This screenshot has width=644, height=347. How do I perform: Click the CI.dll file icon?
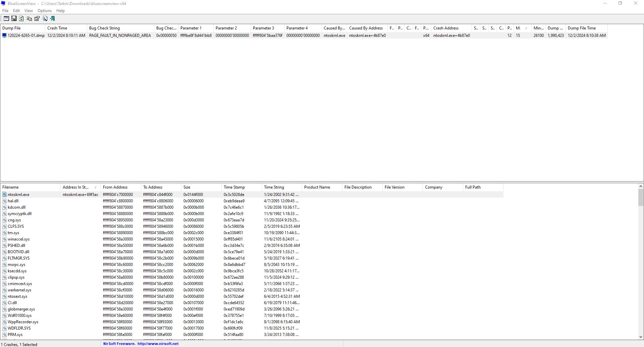click(4, 303)
